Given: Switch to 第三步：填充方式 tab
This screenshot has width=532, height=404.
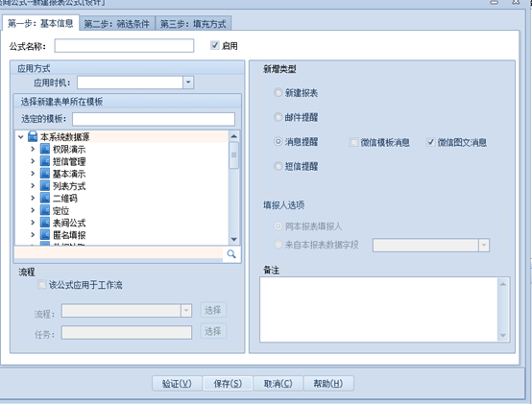Looking at the screenshot, I should click(193, 24).
